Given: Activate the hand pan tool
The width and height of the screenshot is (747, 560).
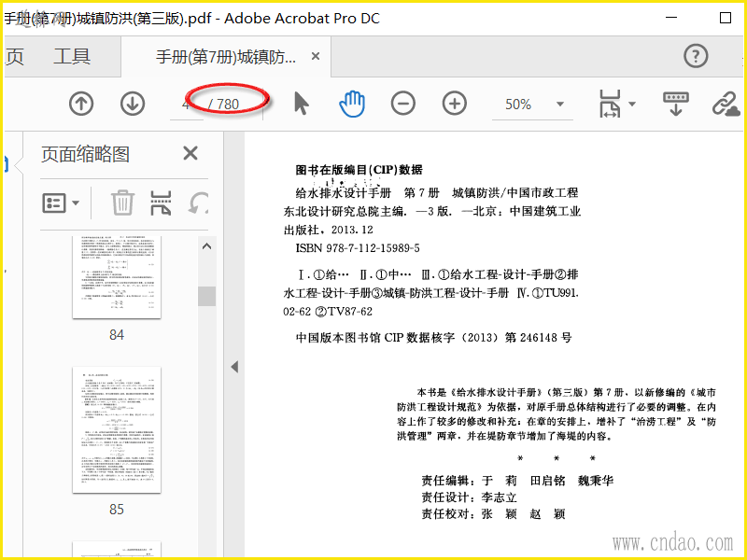Looking at the screenshot, I should coord(352,104).
